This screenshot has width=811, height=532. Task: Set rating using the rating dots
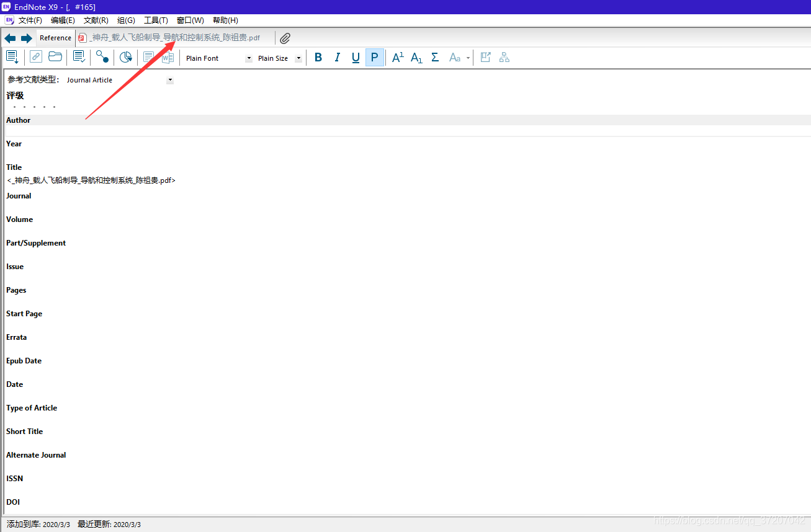(34, 107)
